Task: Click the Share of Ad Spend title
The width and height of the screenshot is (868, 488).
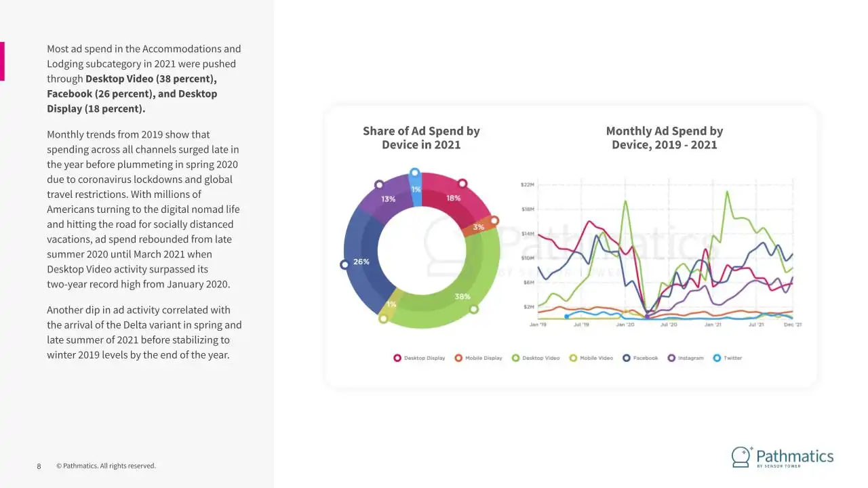Action: (x=421, y=138)
